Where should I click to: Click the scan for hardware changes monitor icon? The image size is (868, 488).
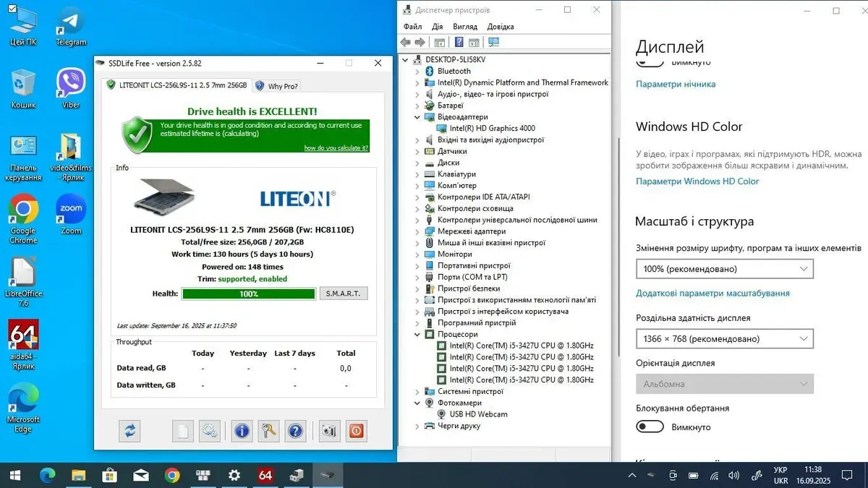tap(494, 43)
